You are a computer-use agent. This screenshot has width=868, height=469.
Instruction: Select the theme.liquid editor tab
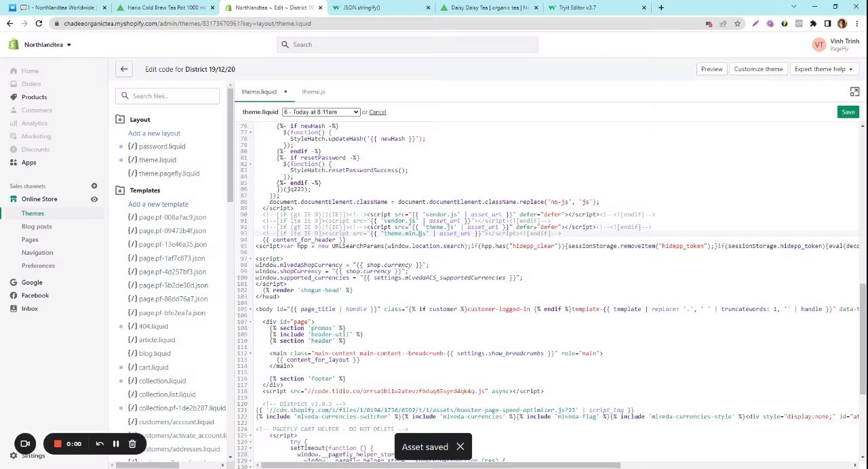[259, 91]
